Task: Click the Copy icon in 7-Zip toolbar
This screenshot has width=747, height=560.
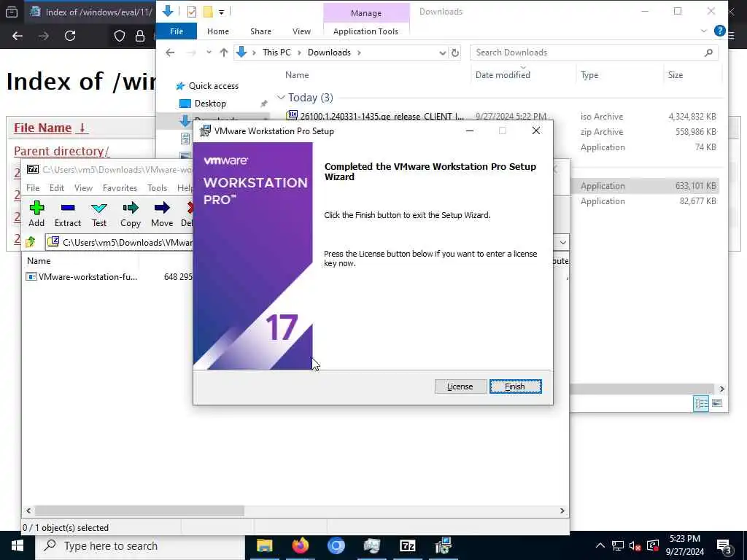Action: coord(130,214)
